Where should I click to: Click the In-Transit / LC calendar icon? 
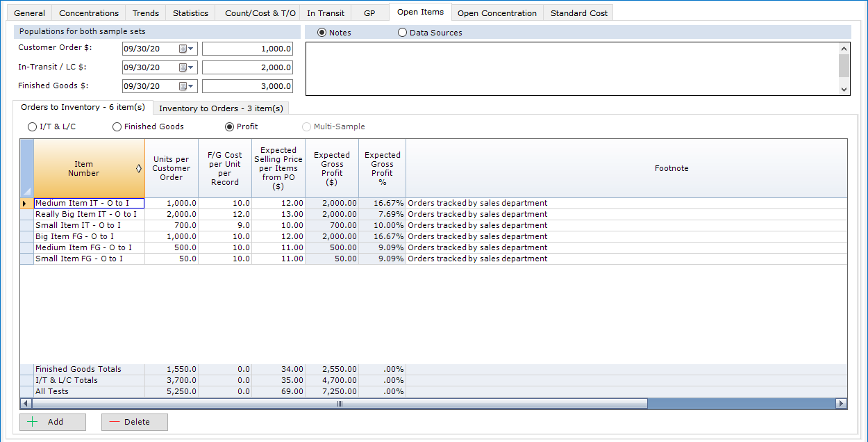point(183,67)
